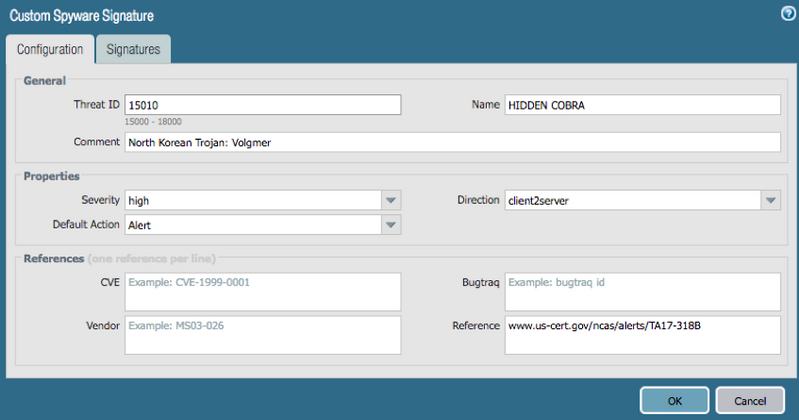Viewport: 799px width, 420px height.
Task: Dismiss the dialog with Cancel
Action: pos(750,401)
